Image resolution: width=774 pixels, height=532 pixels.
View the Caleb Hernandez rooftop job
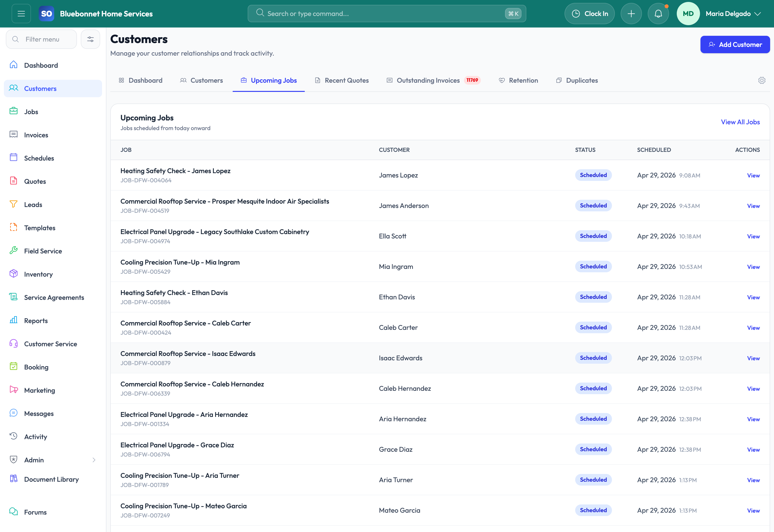pos(753,389)
